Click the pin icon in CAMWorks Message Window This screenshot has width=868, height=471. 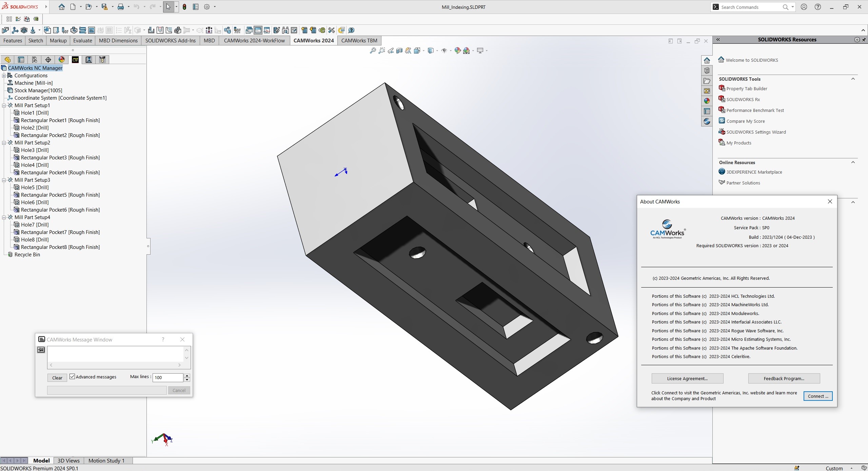(x=41, y=350)
